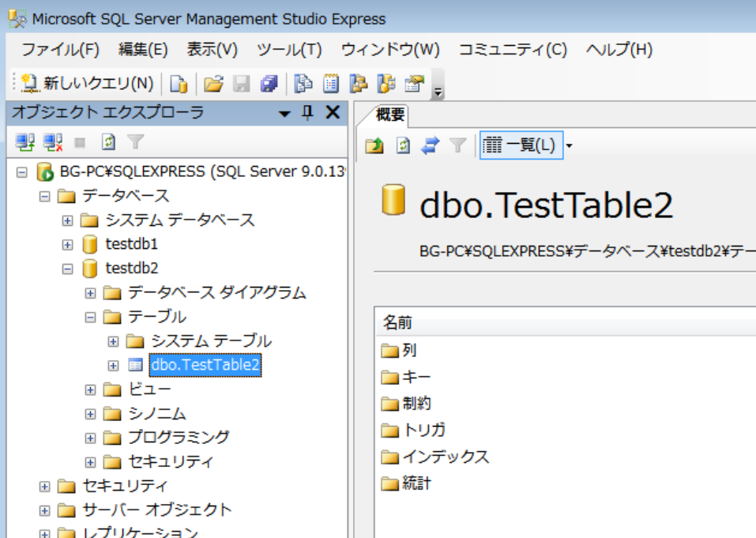The width and height of the screenshot is (756, 538).
Task: Select the トリガ folder in summary list
Action: point(423,430)
